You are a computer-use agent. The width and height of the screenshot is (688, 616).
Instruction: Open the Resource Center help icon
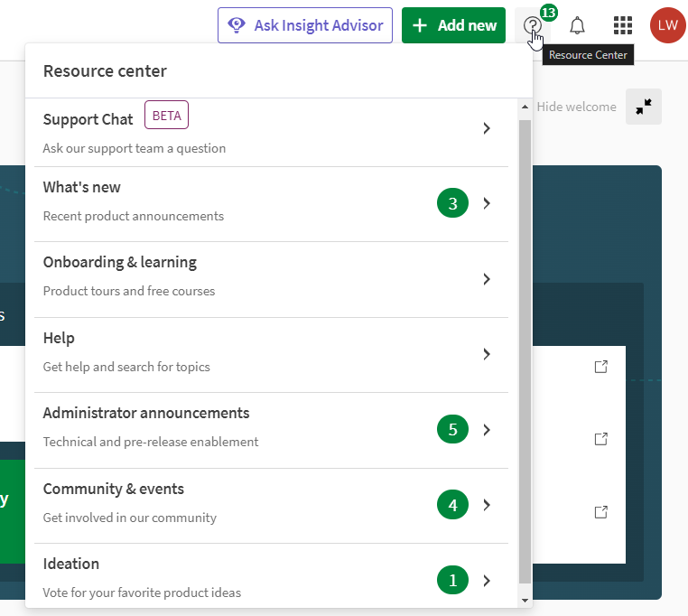pos(532,25)
